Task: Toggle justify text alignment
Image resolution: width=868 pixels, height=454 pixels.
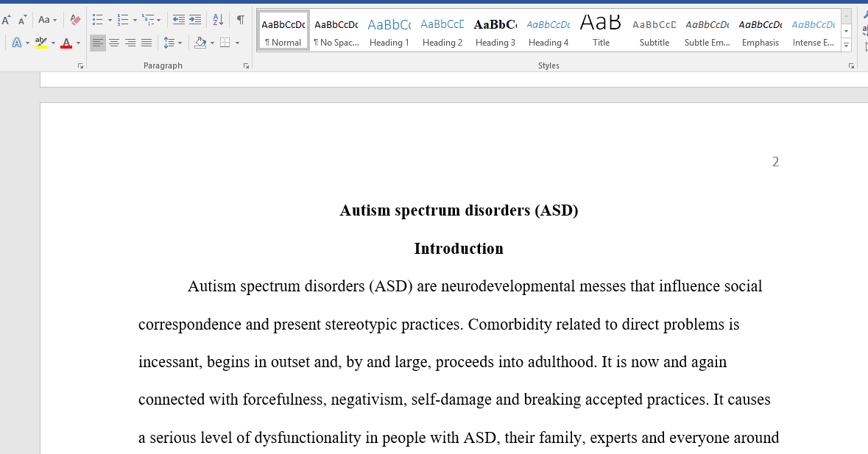Action: pyautogui.click(x=147, y=43)
